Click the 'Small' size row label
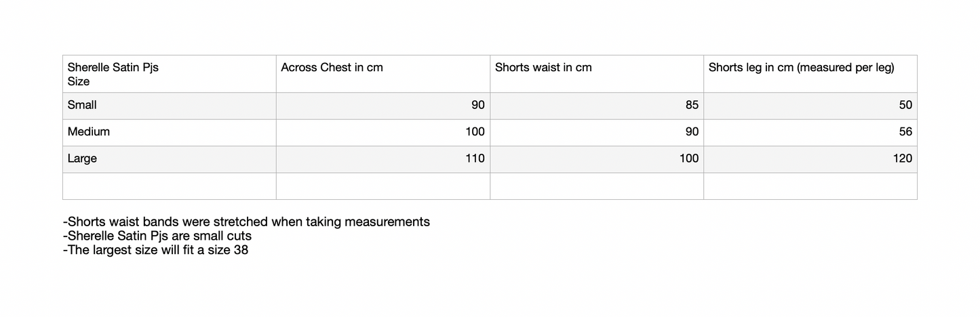 82,105
